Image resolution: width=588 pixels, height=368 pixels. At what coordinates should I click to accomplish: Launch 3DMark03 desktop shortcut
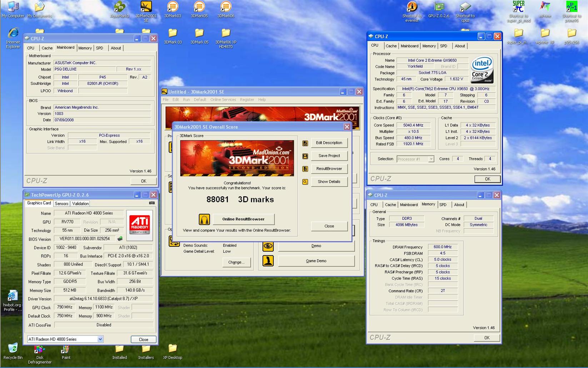point(173,10)
